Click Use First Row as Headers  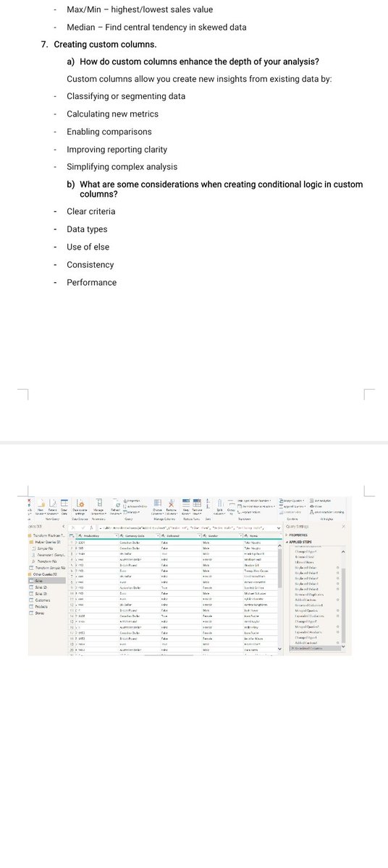256,506
